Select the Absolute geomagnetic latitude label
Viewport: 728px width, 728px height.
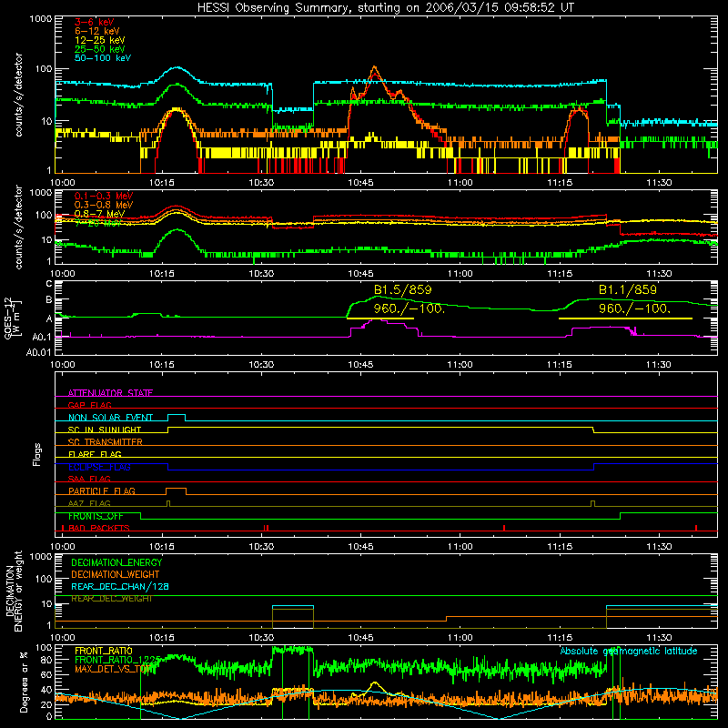(629, 651)
